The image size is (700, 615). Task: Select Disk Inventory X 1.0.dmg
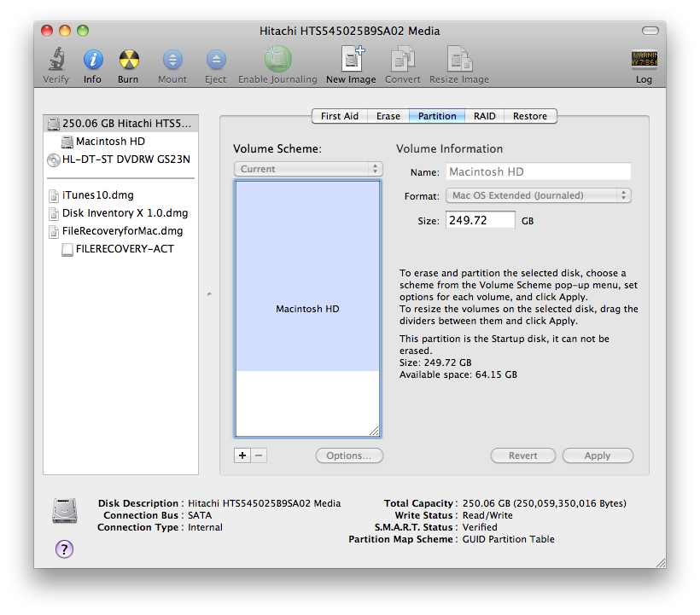(x=120, y=213)
